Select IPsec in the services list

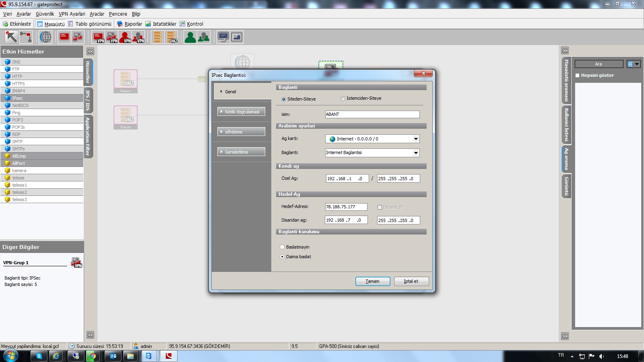(17, 98)
